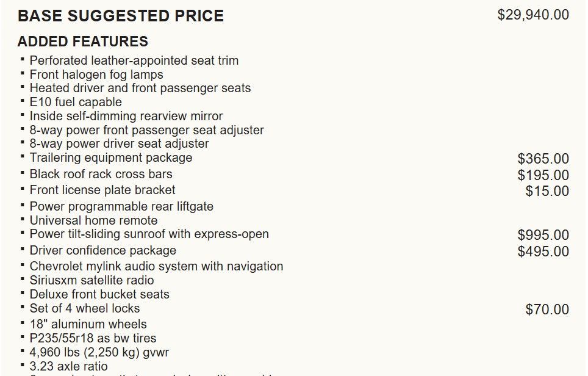Click Heated driver and front passenger seats

tap(140, 88)
